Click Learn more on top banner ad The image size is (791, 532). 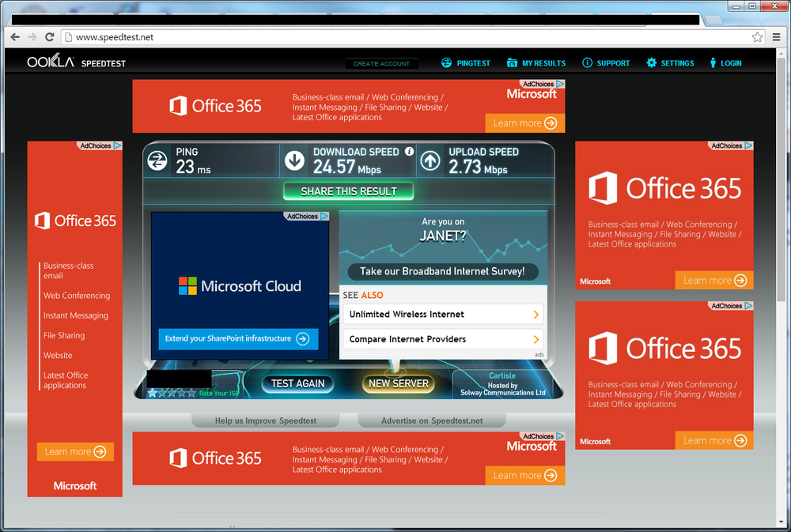coord(525,123)
